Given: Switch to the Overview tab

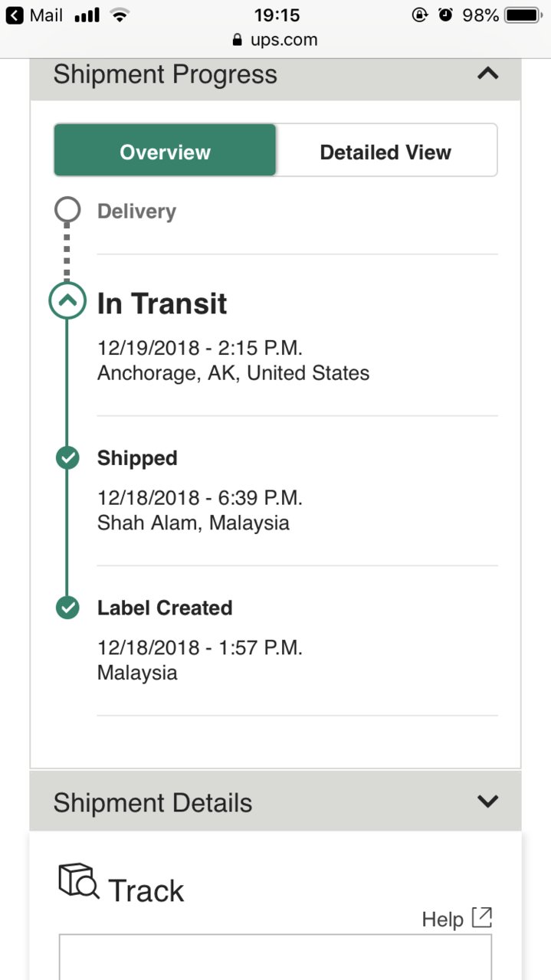Looking at the screenshot, I should (x=165, y=151).
